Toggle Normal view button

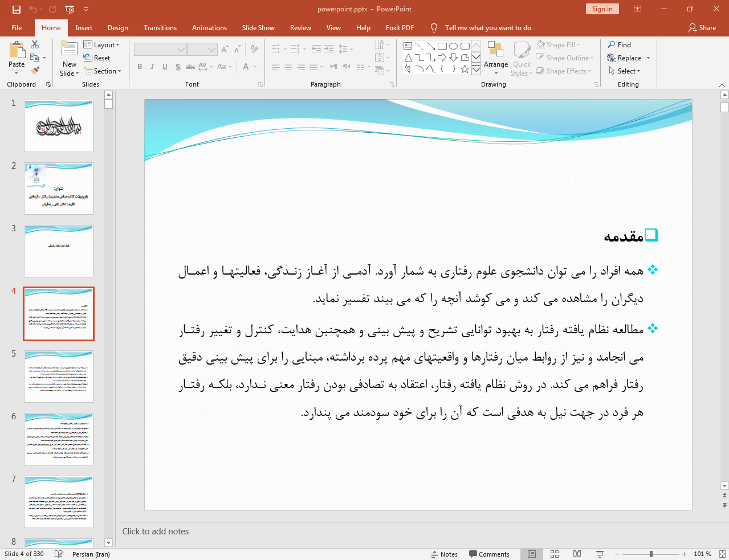click(532, 554)
